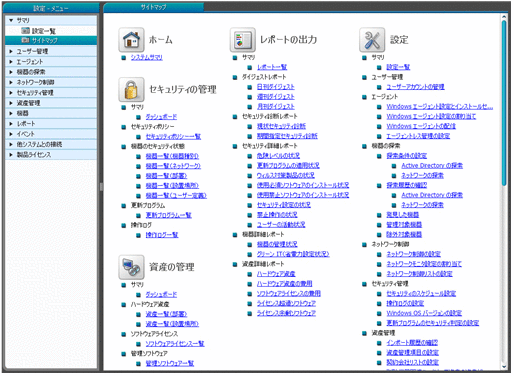Open 設定一覧 in the sidebar tree
The height and width of the screenshot is (376, 514).
[44, 31]
